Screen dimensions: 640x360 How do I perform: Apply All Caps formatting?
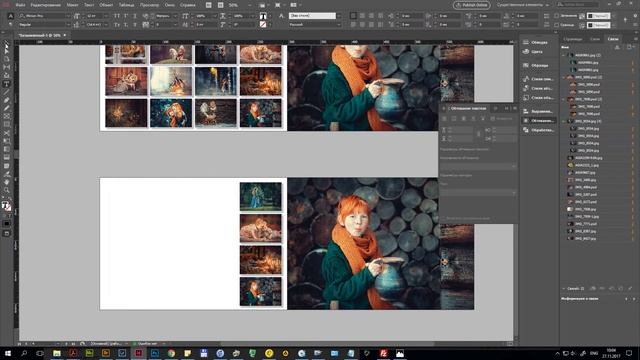tap(117, 16)
